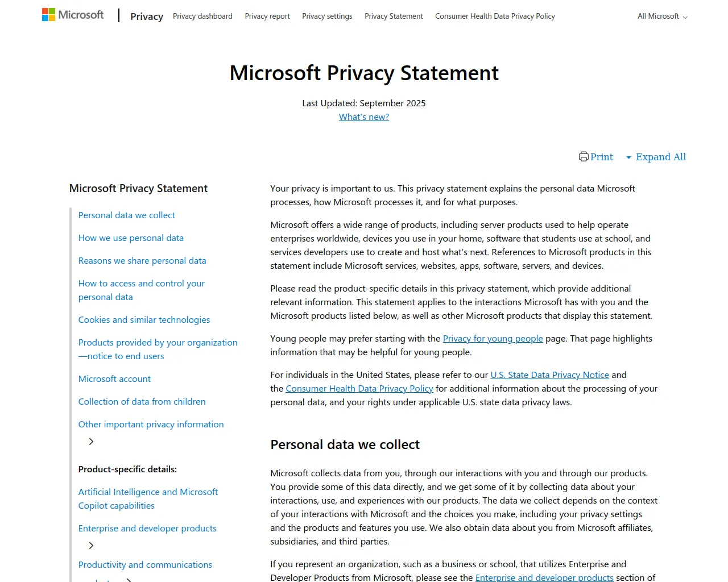Click Consumer Health Data Privacy Policy body link
Screen dimensions: 728x582
pyautogui.click(x=359, y=389)
